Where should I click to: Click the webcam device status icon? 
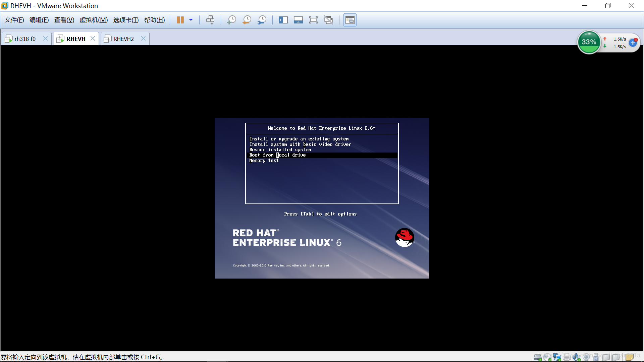[x=586, y=357]
